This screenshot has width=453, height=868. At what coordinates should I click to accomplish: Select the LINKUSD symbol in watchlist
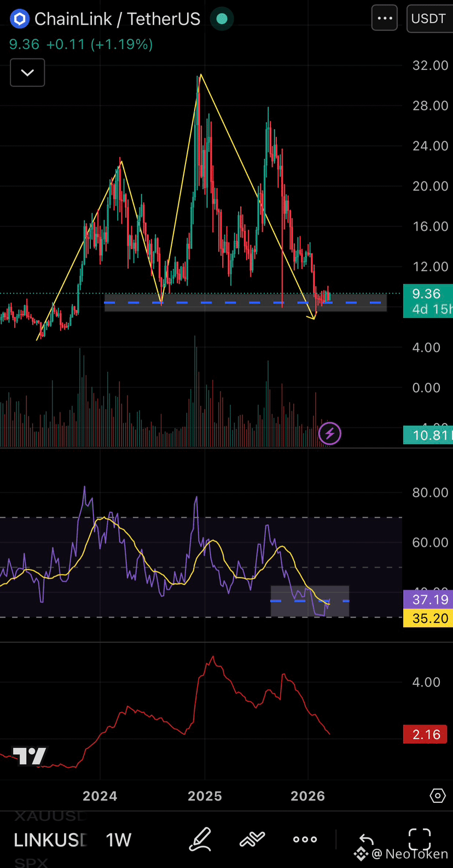[50, 840]
